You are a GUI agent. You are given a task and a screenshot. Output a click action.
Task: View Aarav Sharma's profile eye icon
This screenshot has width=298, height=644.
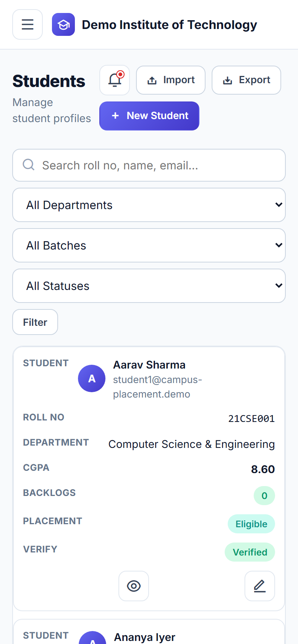134,586
